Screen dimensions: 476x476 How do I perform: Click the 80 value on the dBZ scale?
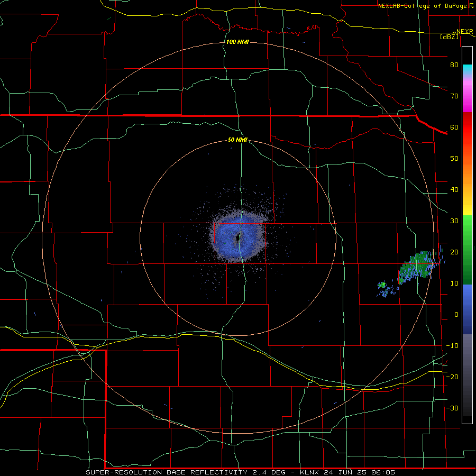click(454, 65)
